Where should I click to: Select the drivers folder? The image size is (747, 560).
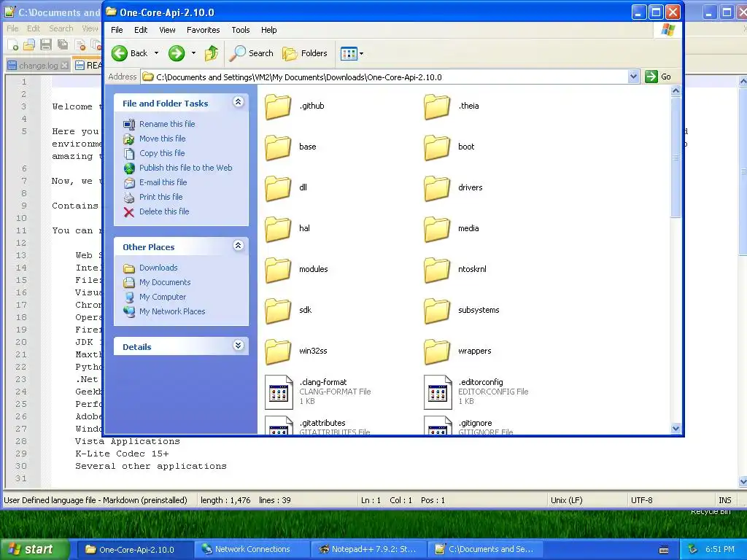(x=453, y=187)
